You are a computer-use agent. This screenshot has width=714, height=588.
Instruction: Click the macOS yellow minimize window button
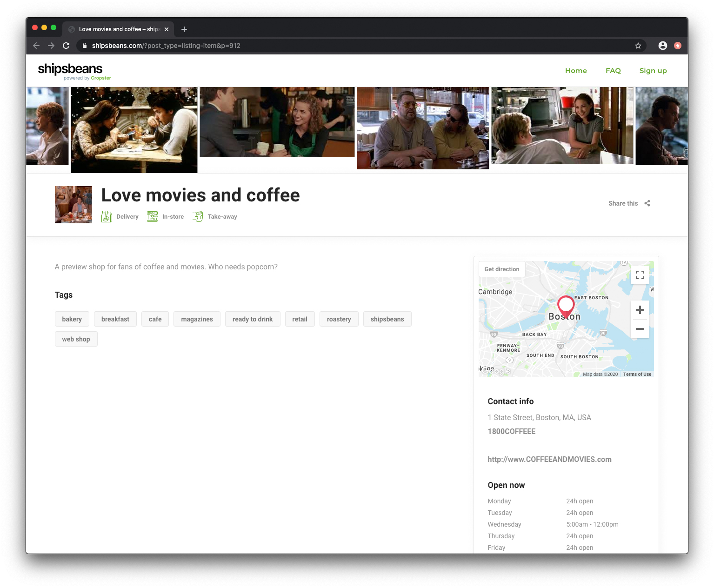point(44,28)
